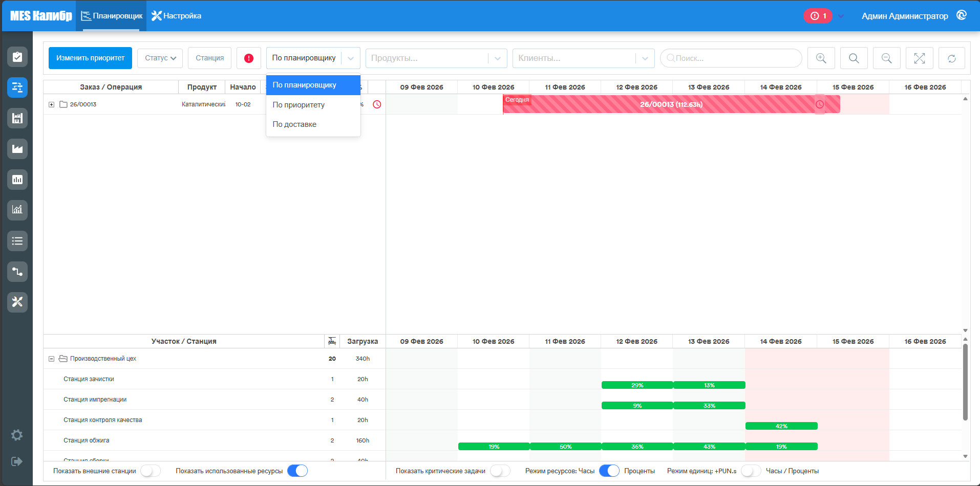Click the station count column header icon

pos(332,341)
